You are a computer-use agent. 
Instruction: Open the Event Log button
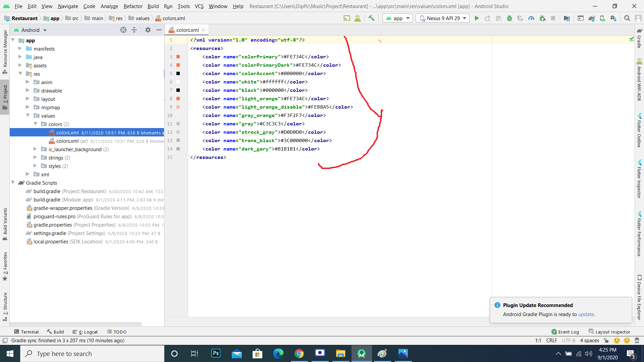(565, 332)
